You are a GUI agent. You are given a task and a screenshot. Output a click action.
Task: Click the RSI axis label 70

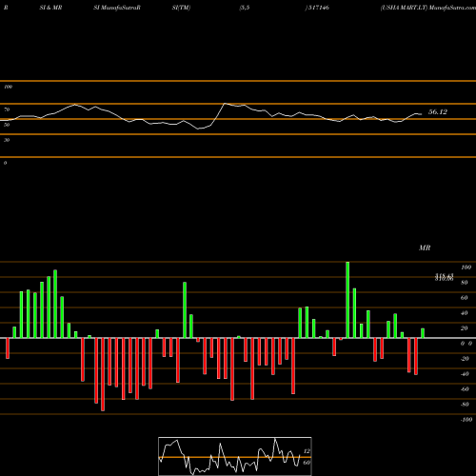tap(7, 109)
